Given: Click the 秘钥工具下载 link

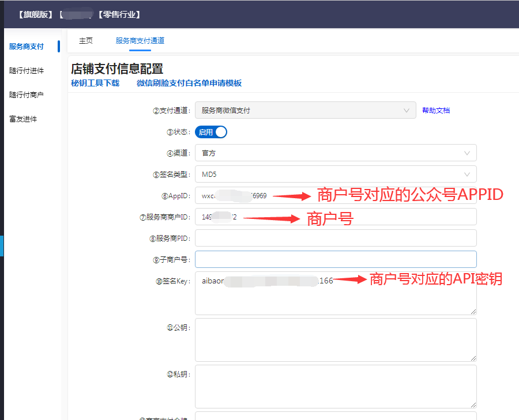Looking at the screenshot, I should click(95, 83).
